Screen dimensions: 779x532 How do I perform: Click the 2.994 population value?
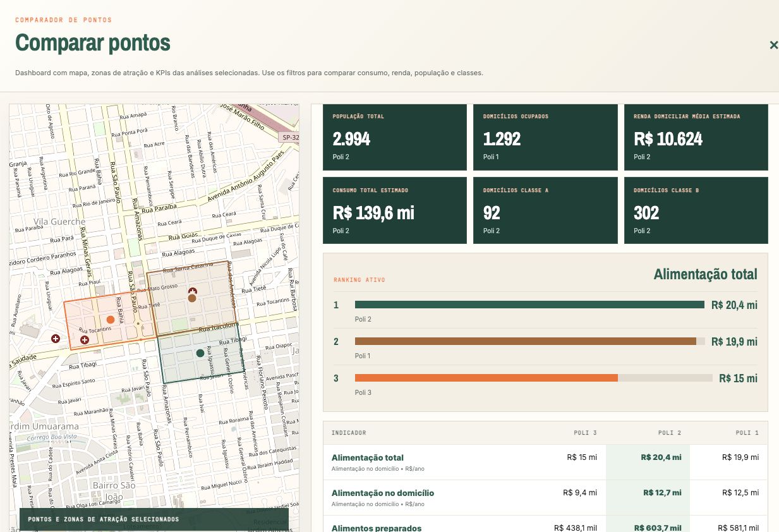click(352, 139)
